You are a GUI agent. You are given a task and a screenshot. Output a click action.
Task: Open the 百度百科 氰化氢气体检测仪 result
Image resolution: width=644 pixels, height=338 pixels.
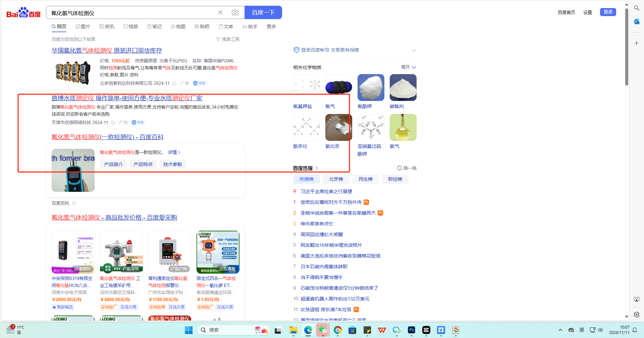coord(108,137)
